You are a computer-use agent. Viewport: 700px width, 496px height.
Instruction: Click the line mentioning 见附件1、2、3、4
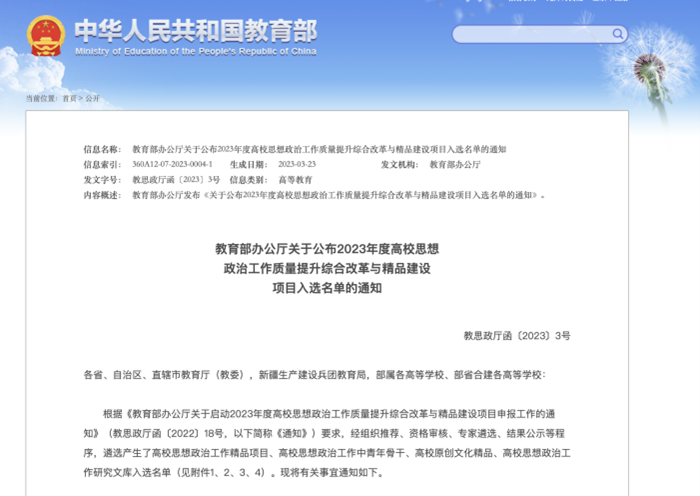click(234, 473)
